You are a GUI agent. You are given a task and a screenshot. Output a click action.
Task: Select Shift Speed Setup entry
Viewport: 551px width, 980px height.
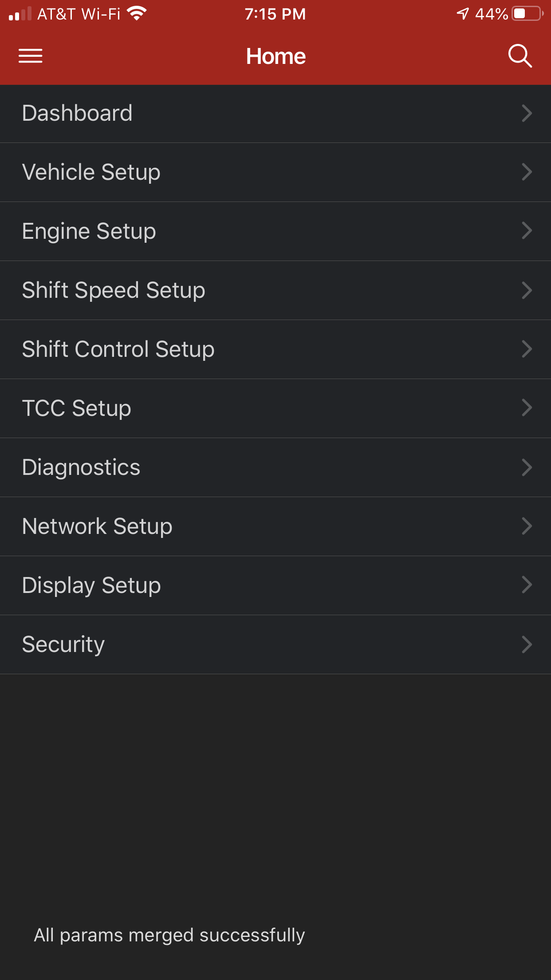point(114,290)
